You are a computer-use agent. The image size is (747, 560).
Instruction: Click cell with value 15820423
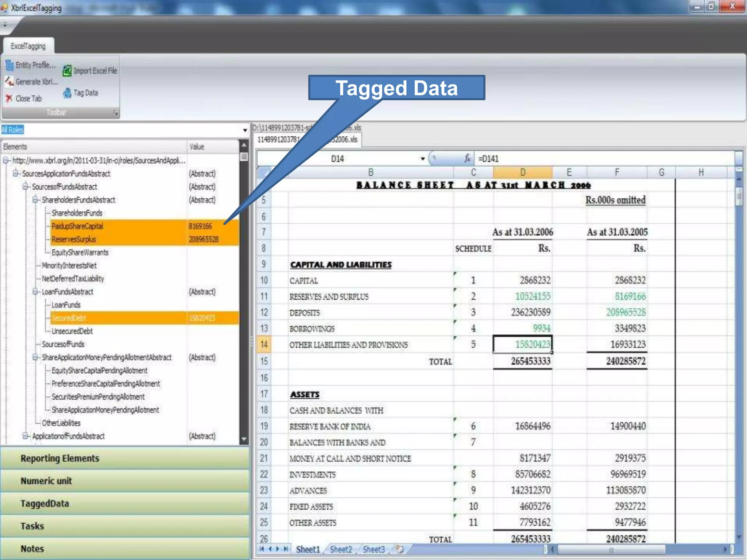(x=523, y=345)
